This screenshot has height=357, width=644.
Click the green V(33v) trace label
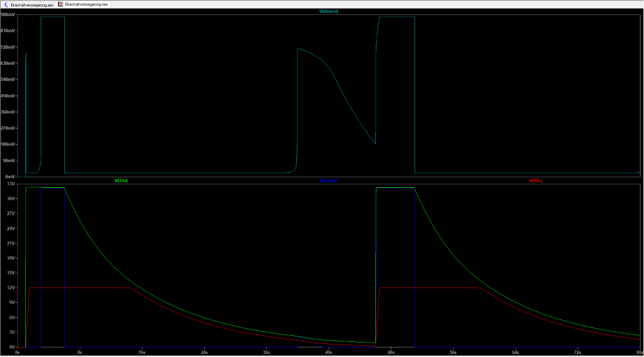[x=121, y=180]
